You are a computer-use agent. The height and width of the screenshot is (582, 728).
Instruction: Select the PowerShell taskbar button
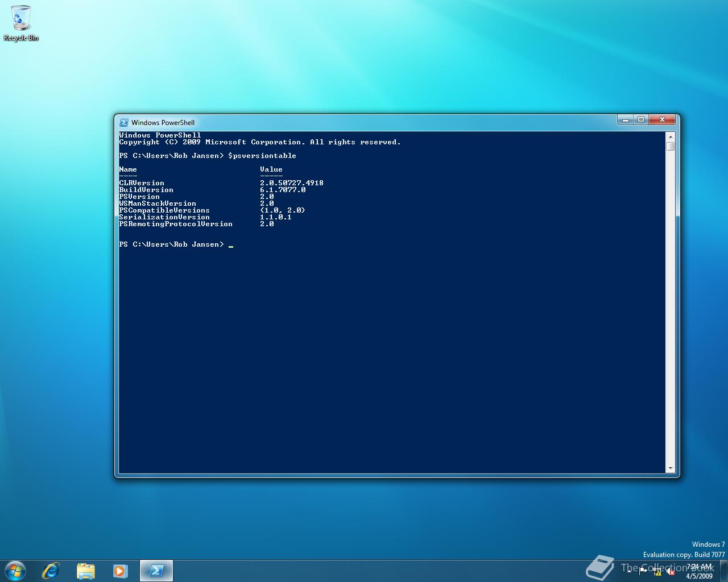(156, 571)
